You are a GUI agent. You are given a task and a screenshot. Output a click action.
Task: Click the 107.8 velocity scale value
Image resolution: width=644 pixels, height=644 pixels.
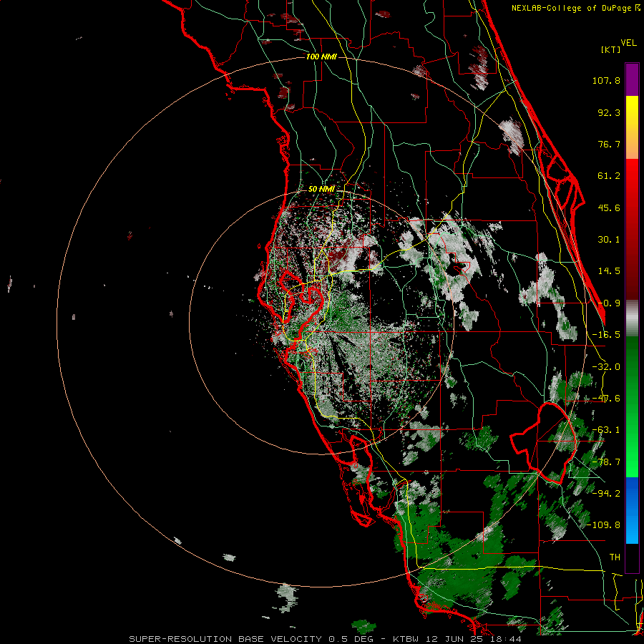(606, 80)
